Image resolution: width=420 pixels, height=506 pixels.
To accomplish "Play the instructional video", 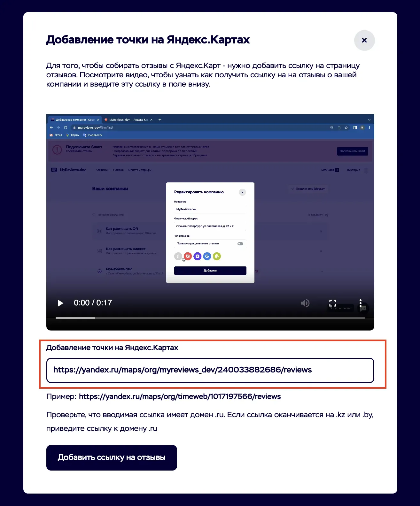I will click(x=60, y=303).
